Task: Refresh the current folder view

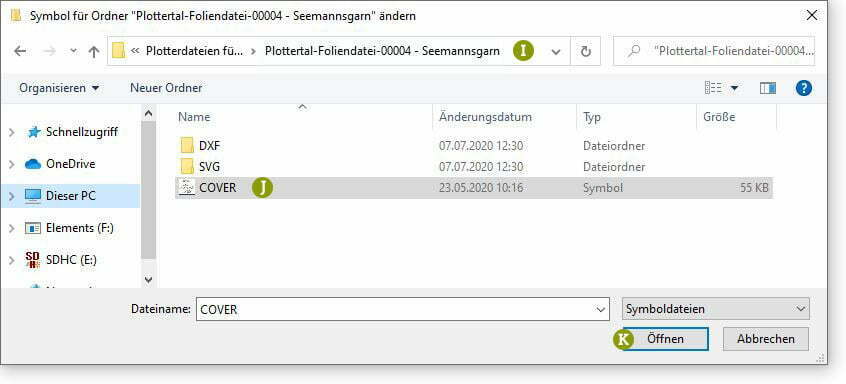Action: [585, 51]
